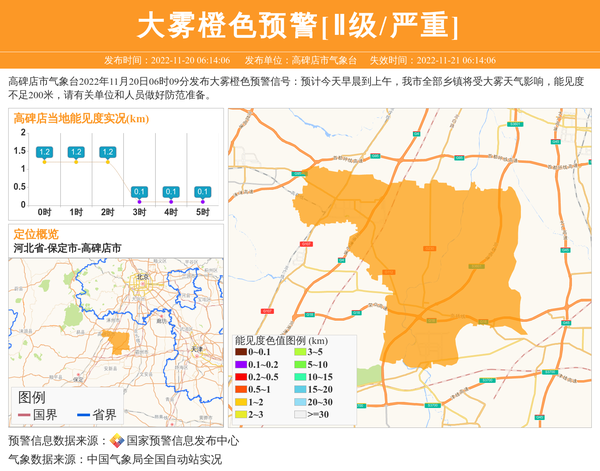Click the 1.2 data label at 2时
Viewport: 600px width, 471px height.
point(108,152)
